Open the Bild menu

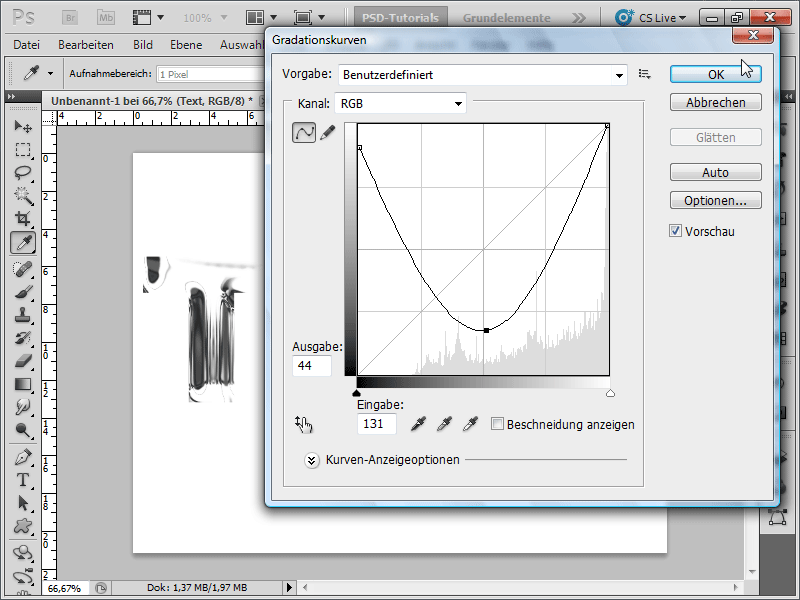pos(143,45)
